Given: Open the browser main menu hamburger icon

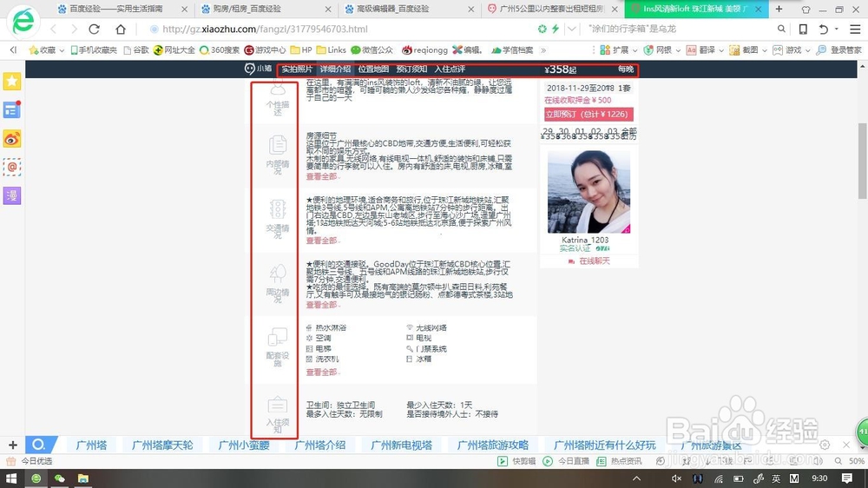Looking at the screenshot, I should tap(855, 29).
